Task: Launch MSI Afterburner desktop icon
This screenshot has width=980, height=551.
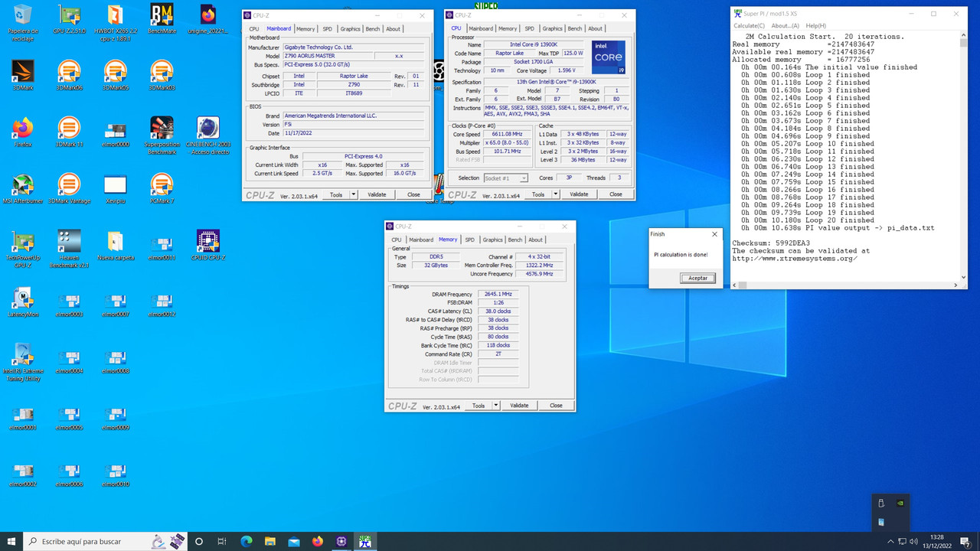Action: click(23, 188)
